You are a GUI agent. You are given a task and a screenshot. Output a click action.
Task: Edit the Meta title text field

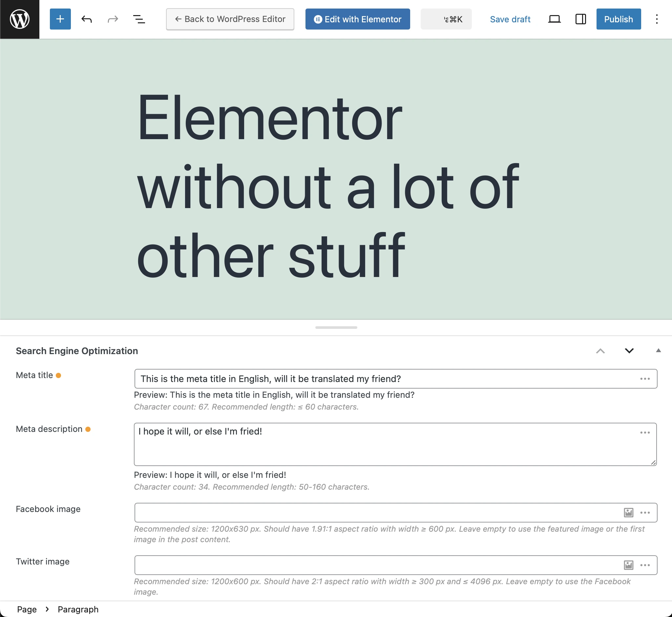point(334,379)
